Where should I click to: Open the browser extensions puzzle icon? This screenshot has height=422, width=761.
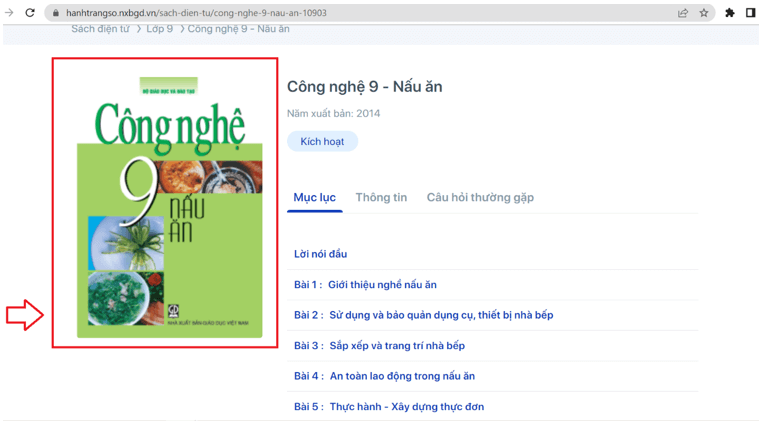[730, 13]
